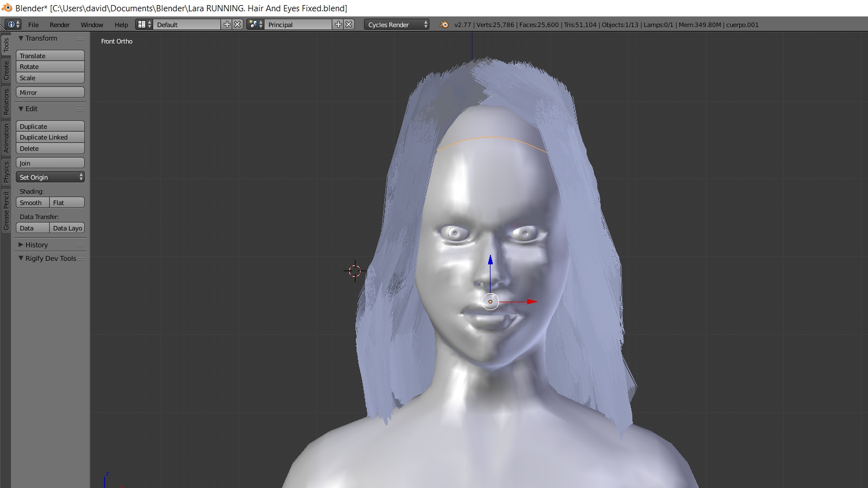
Task: Click the red X-axis manipulator arrow
Action: pos(531,302)
